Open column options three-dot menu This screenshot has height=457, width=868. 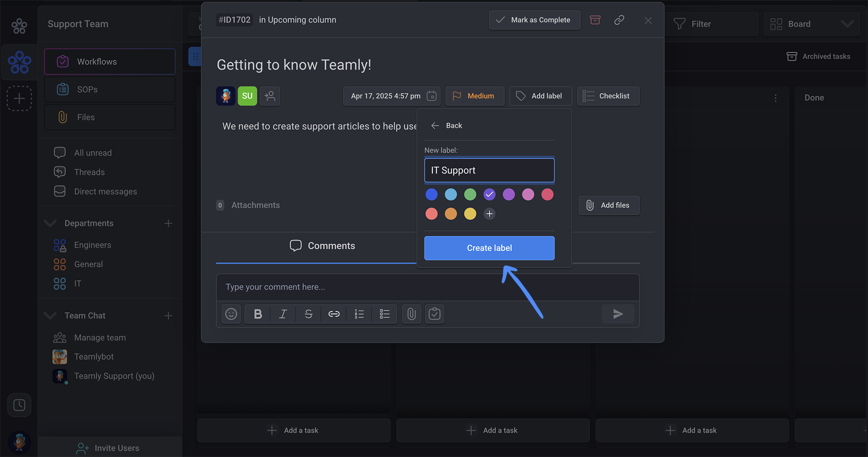pos(776,98)
